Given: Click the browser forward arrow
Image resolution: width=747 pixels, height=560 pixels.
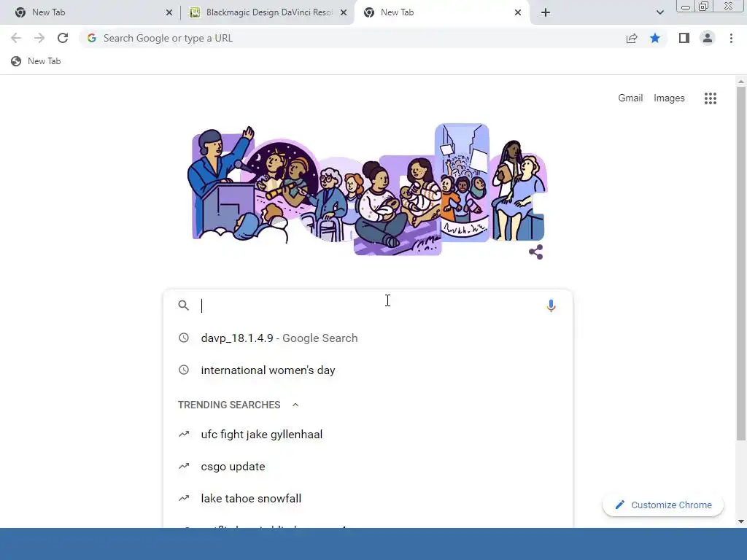Looking at the screenshot, I should click(x=39, y=38).
